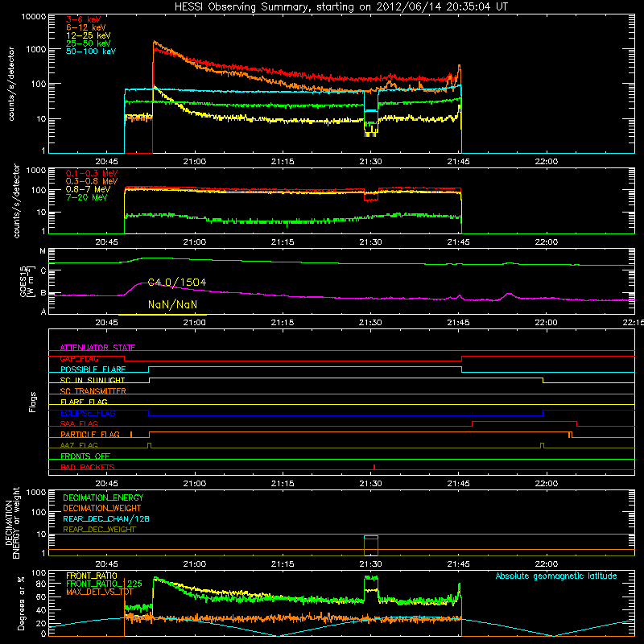Select the 'Flags' vertical axis title

tap(33, 402)
